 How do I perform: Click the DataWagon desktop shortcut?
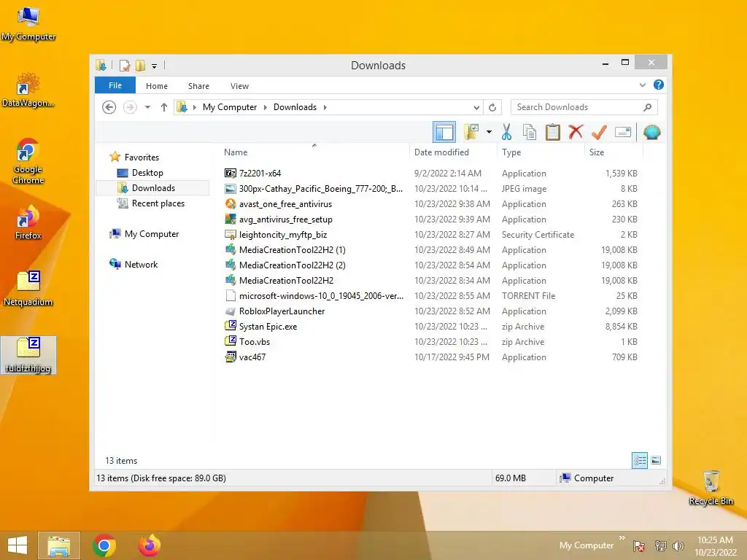click(x=28, y=90)
